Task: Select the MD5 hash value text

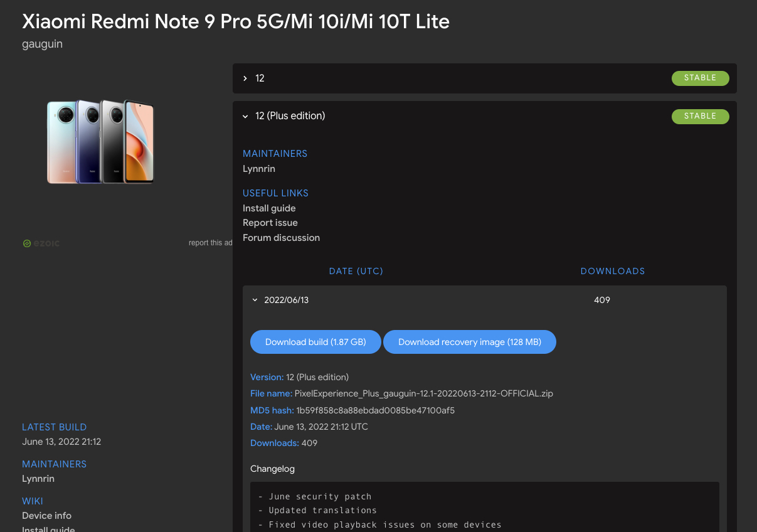Action: point(376,410)
